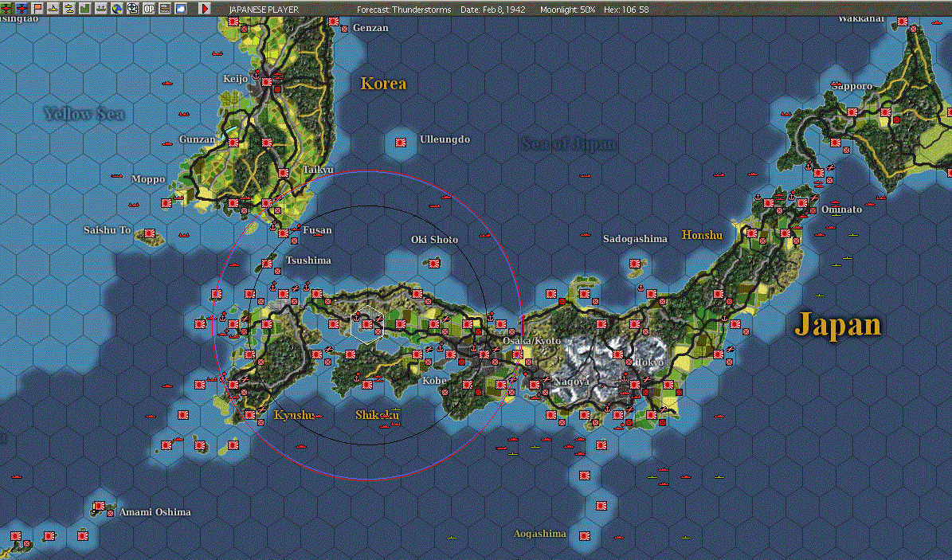Select the Keijo base flag icon

coord(267,82)
